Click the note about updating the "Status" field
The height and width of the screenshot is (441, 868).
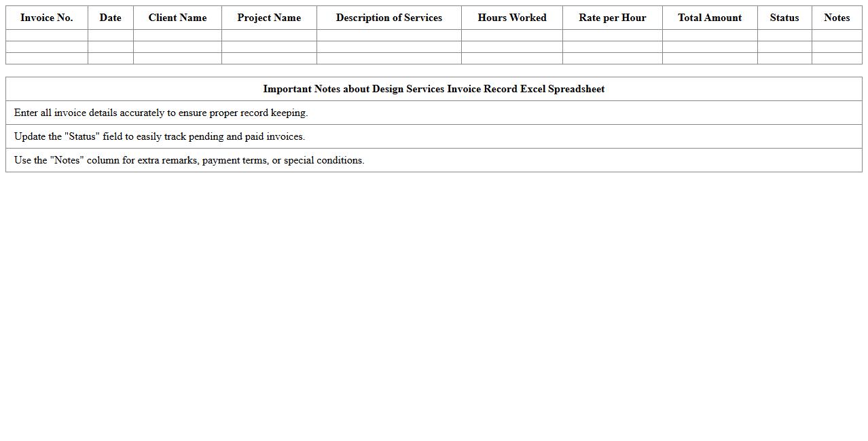click(x=160, y=136)
